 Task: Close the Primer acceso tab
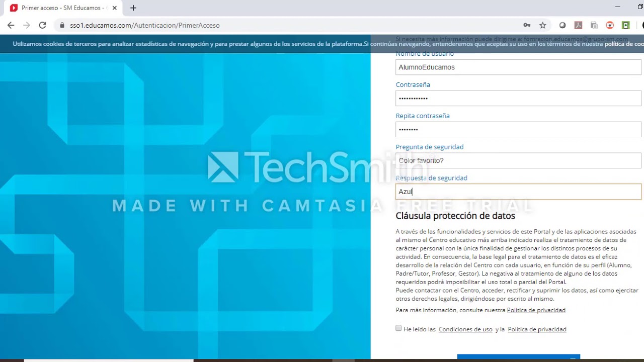(115, 8)
